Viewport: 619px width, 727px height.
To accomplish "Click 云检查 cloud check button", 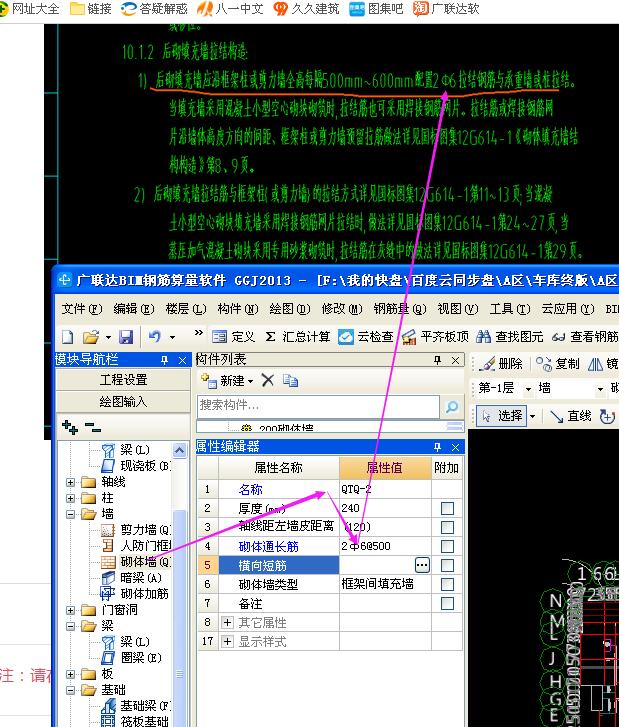I will click(366, 337).
